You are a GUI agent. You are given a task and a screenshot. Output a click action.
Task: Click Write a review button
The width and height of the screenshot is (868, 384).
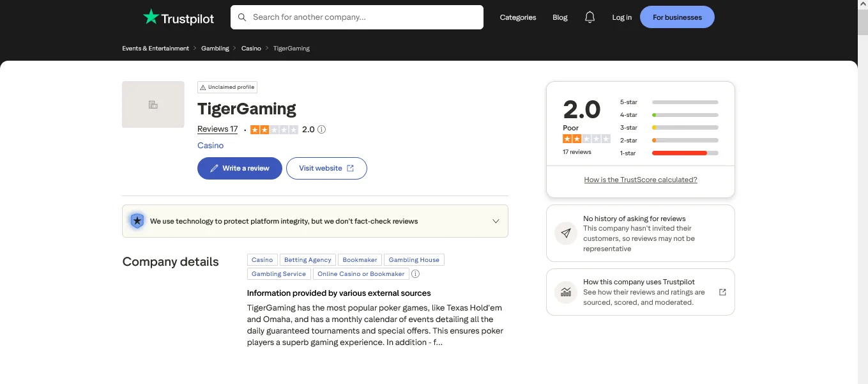coord(240,168)
